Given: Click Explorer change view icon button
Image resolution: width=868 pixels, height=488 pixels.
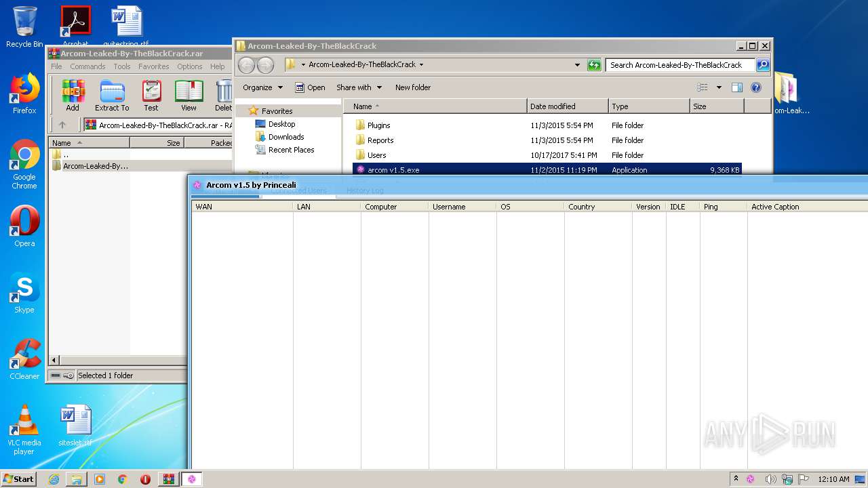Looking at the screenshot, I should pyautogui.click(x=703, y=87).
